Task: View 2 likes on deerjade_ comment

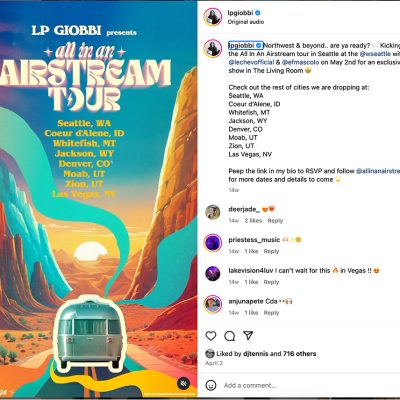Action: (253, 221)
